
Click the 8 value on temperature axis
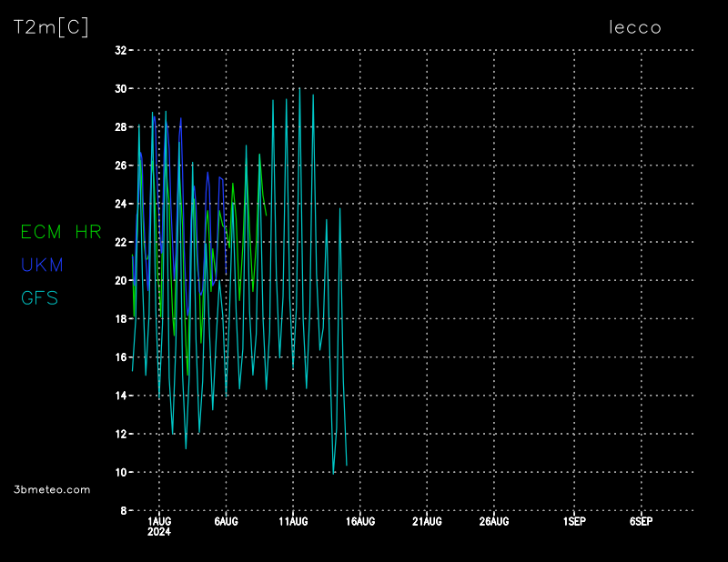[124, 510]
